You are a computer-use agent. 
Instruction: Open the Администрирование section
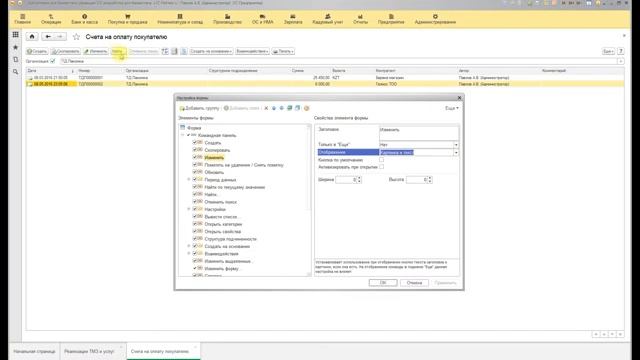tap(435, 19)
